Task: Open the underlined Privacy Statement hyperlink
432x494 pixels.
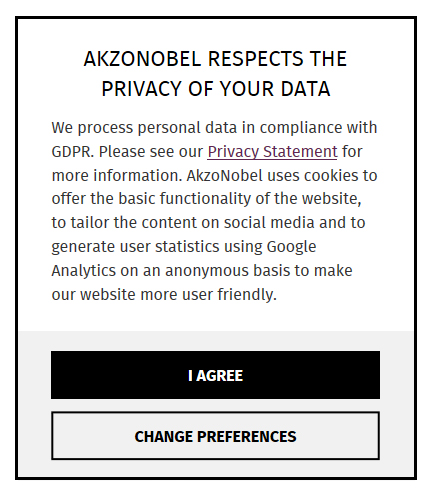Action: click(272, 152)
